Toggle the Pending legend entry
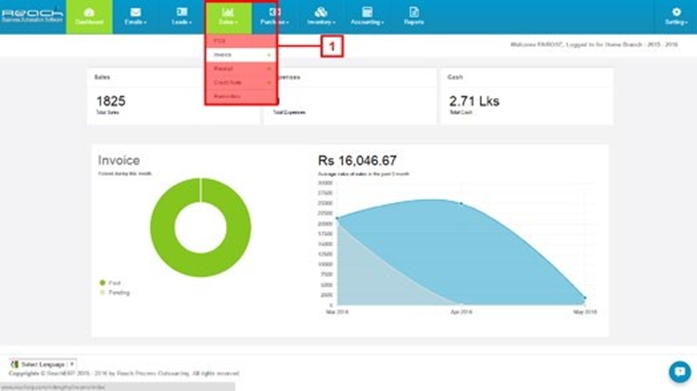 tap(115, 292)
